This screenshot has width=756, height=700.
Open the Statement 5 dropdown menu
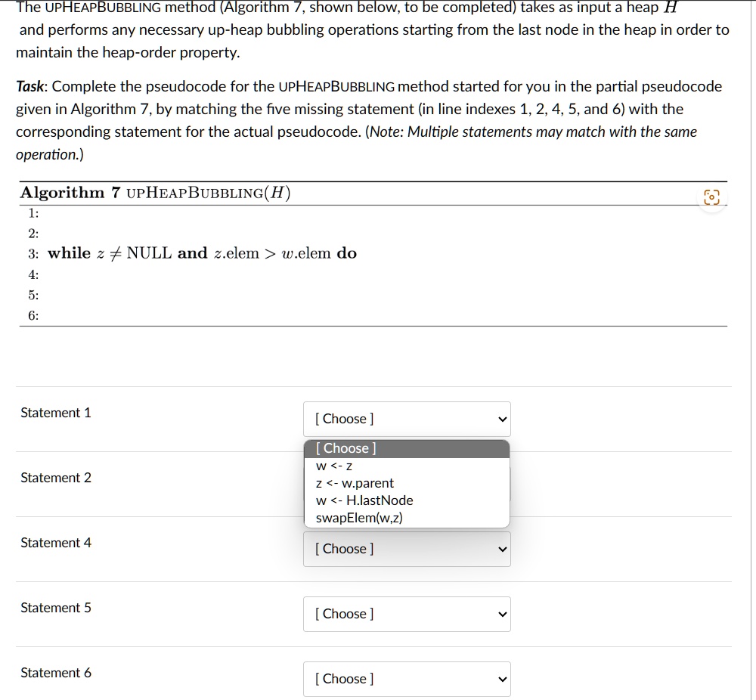(x=407, y=614)
